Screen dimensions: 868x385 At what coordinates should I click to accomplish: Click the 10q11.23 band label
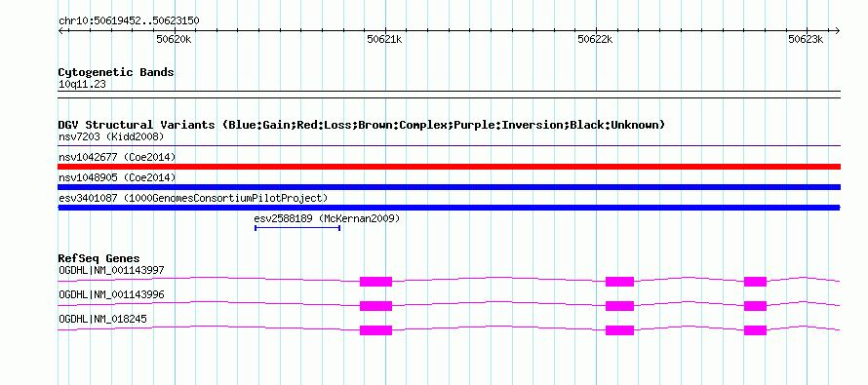pyautogui.click(x=82, y=85)
